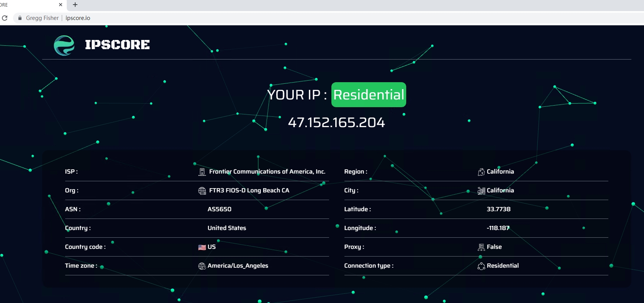Click the padlock site security icon
Image resolution: width=644 pixels, height=303 pixels.
coord(20,18)
